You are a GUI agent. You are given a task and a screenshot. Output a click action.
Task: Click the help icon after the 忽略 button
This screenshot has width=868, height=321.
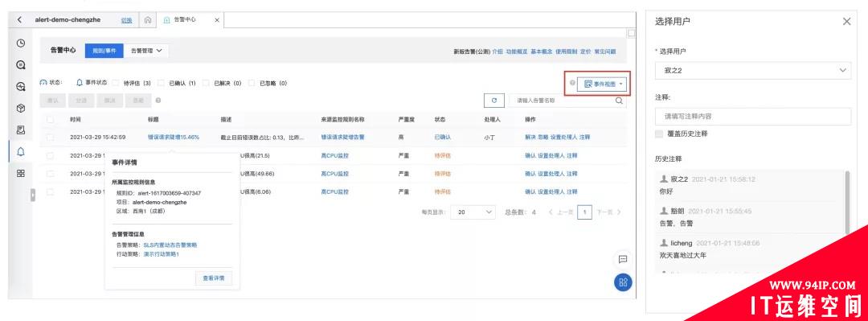click(x=158, y=101)
